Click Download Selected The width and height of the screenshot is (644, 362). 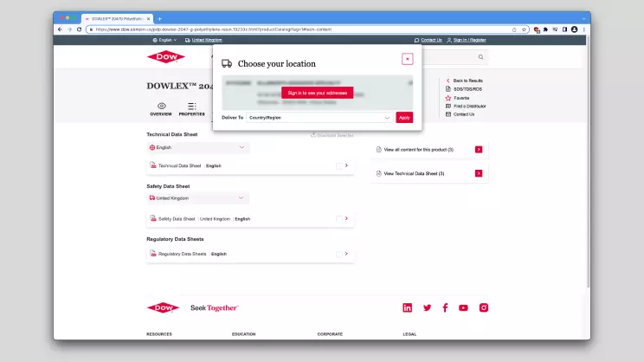click(332, 135)
